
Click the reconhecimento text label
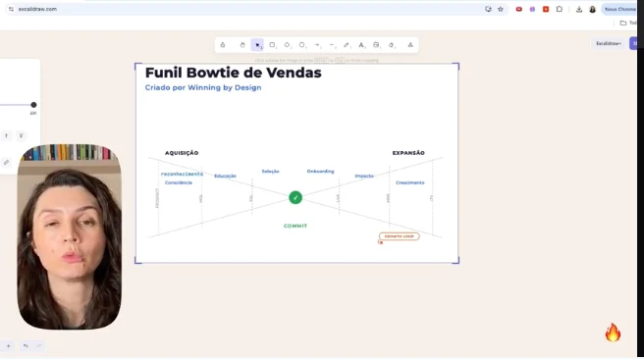point(182,174)
